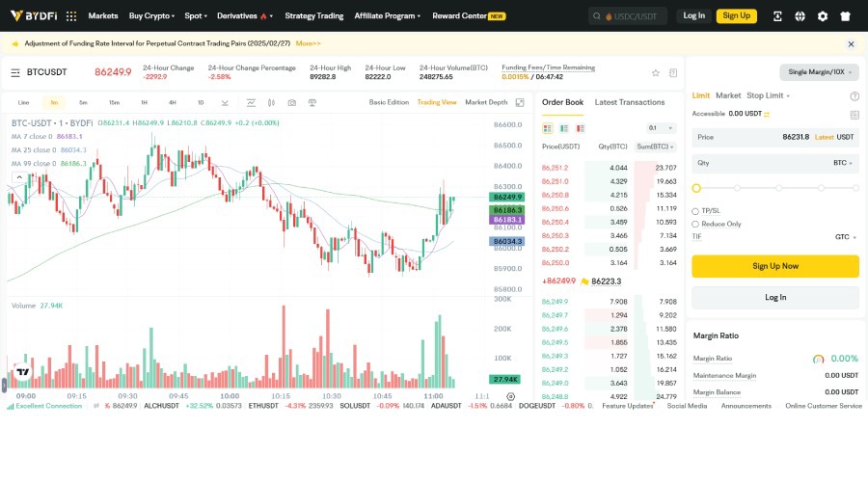This screenshot has width=868, height=482.
Task: Switch the chart to the 15m interval
Action: [114, 102]
